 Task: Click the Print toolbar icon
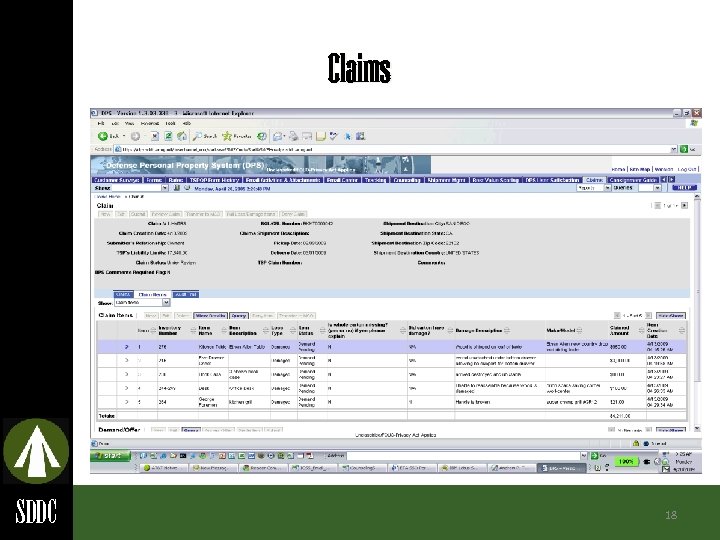(x=293, y=136)
